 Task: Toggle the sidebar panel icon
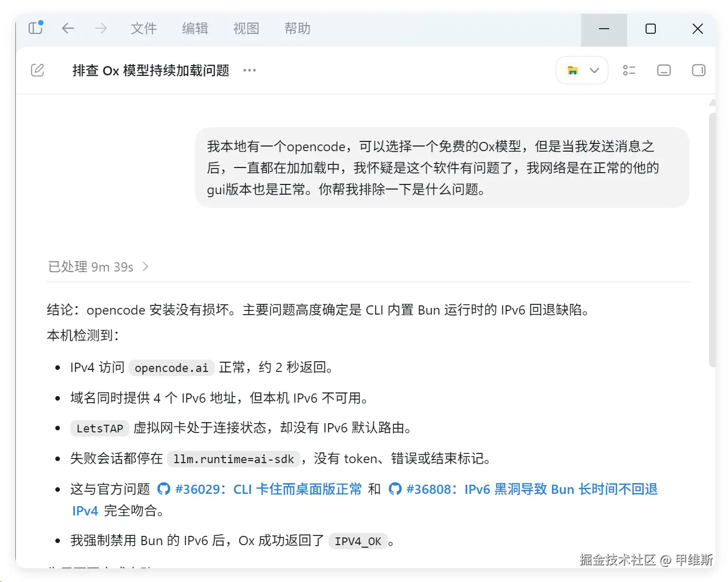[x=36, y=28]
